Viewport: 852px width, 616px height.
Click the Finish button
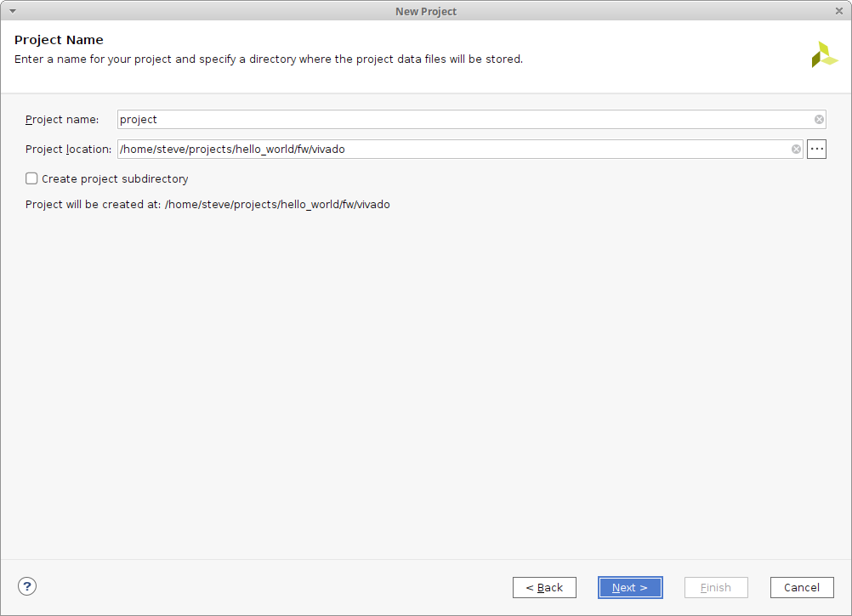point(716,587)
